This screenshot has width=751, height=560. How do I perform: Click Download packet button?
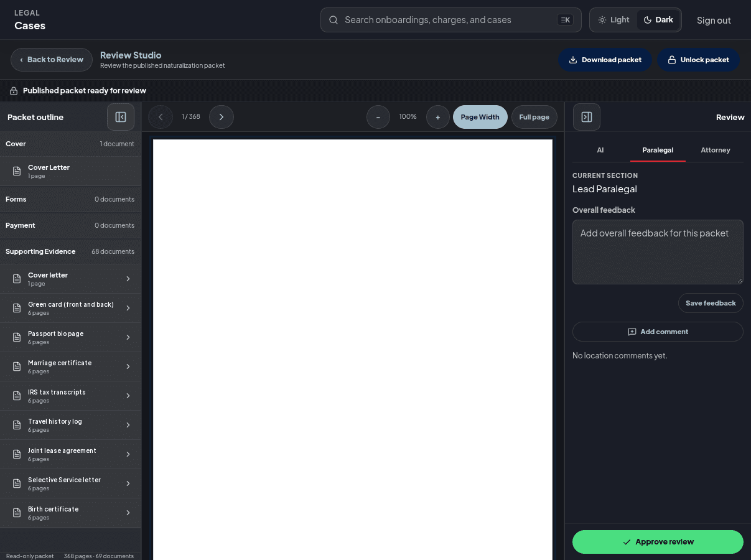tap(605, 60)
